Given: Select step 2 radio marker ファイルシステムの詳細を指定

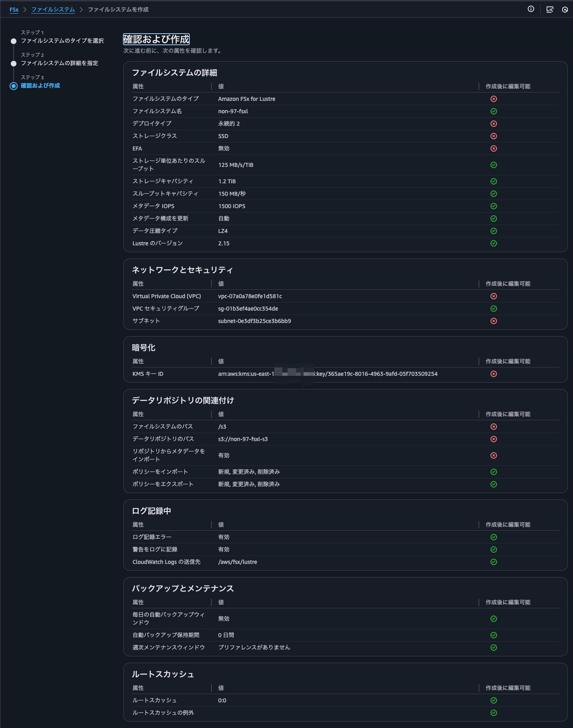Looking at the screenshot, I should tap(14, 64).
